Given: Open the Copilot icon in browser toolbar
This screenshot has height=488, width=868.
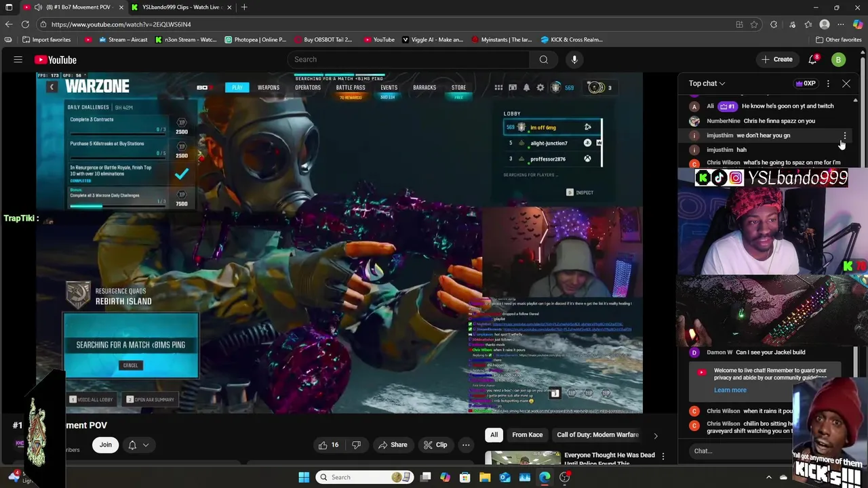Looking at the screenshot, I should pos(858,24).
